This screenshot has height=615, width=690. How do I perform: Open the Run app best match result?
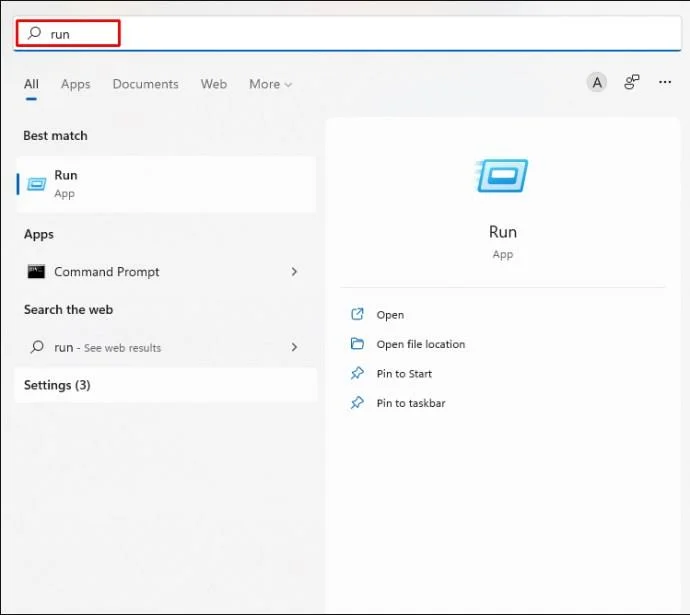pos(166,184)
